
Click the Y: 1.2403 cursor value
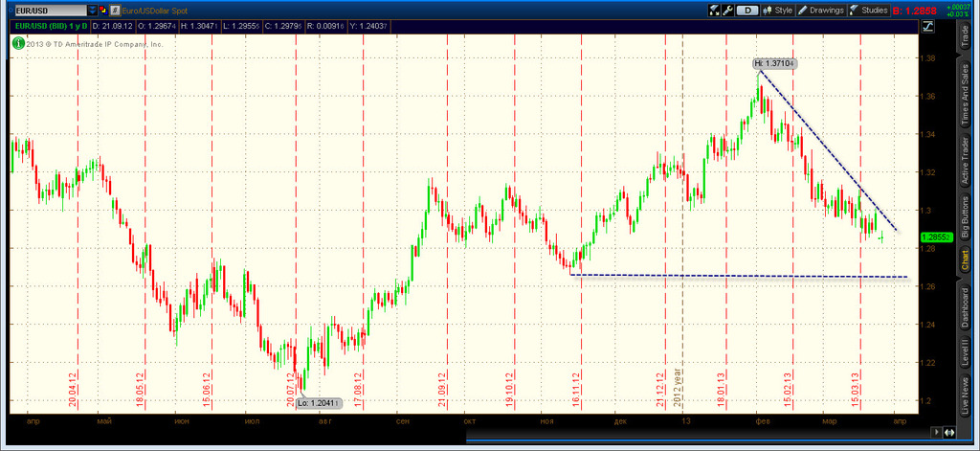pyautogui.click(x=368, y=26)
